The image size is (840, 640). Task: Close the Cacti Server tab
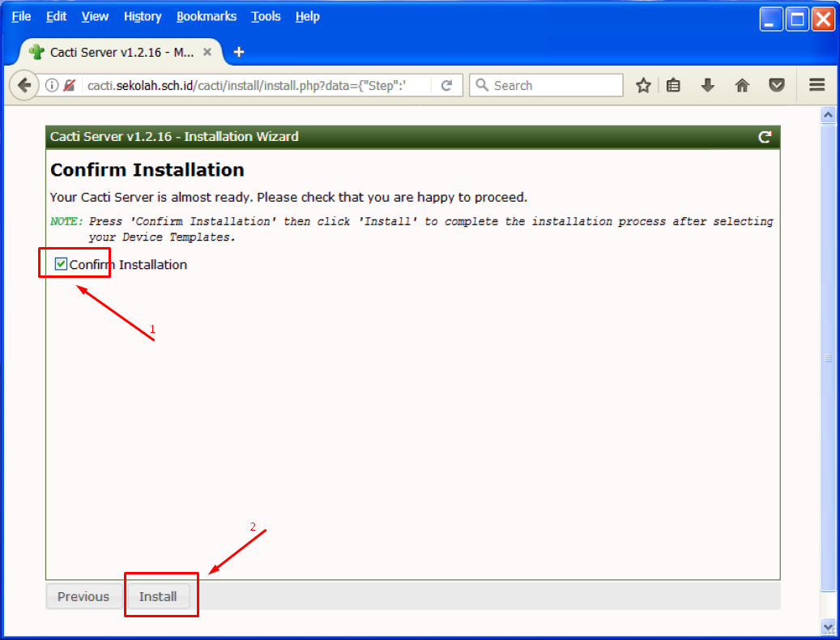(207, 52)
